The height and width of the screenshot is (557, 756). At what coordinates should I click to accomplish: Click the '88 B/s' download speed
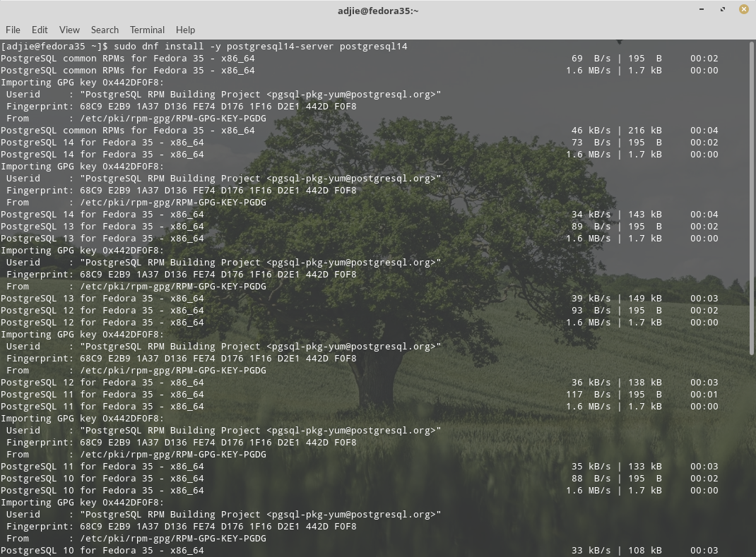point(591,479)
